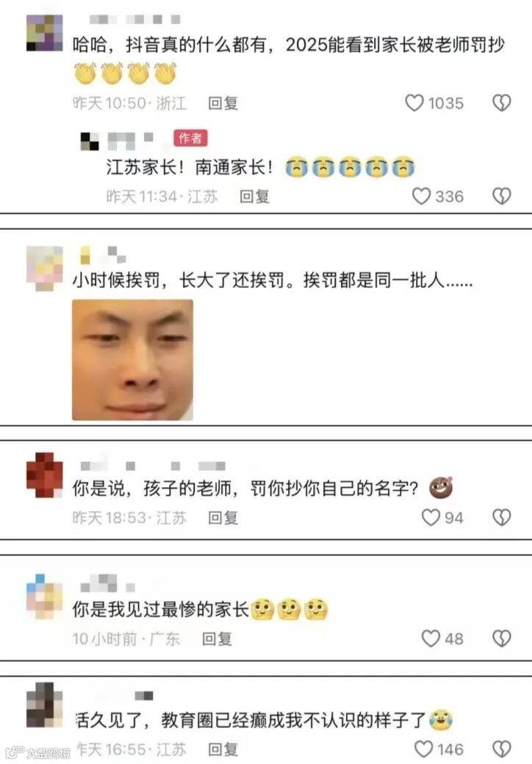
Task: Open the author's black-white avatar in reply
Action: [90, 141]
